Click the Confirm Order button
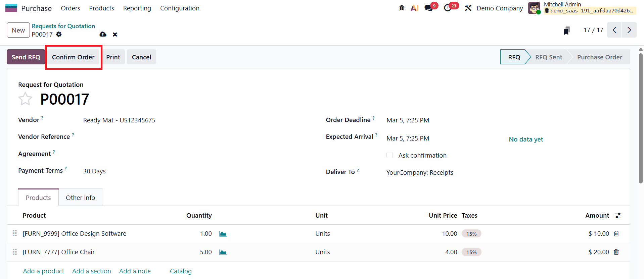Screen dimensions: 644x279 click(73, 57)
